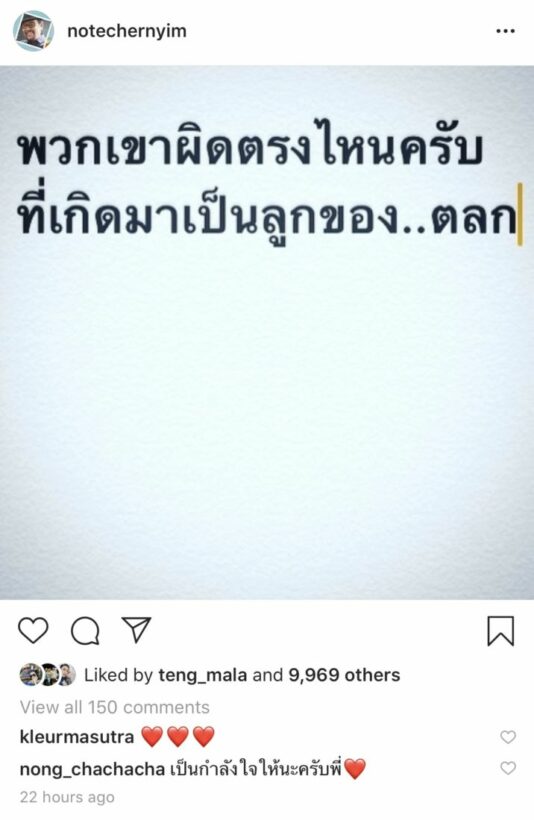Image resolution: width=534 pixels, height=820 pixels.
Task: Open the notechernyim username link
Action: 127,31
